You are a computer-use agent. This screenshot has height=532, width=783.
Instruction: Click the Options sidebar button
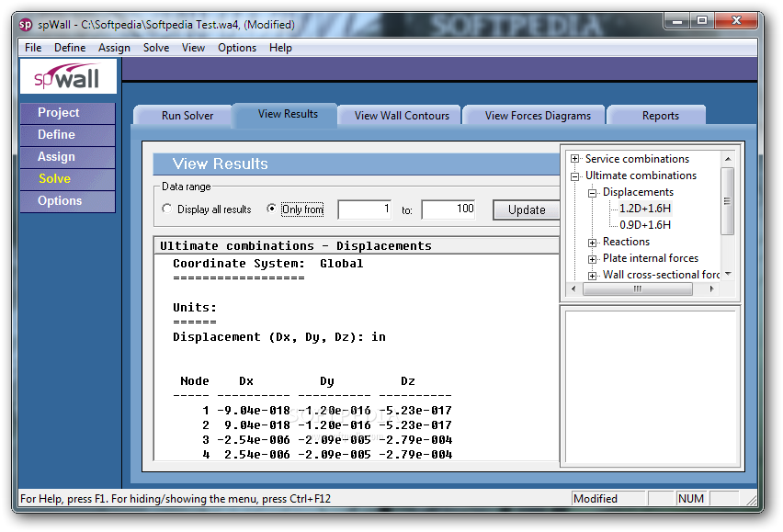[x=68, y=200]
